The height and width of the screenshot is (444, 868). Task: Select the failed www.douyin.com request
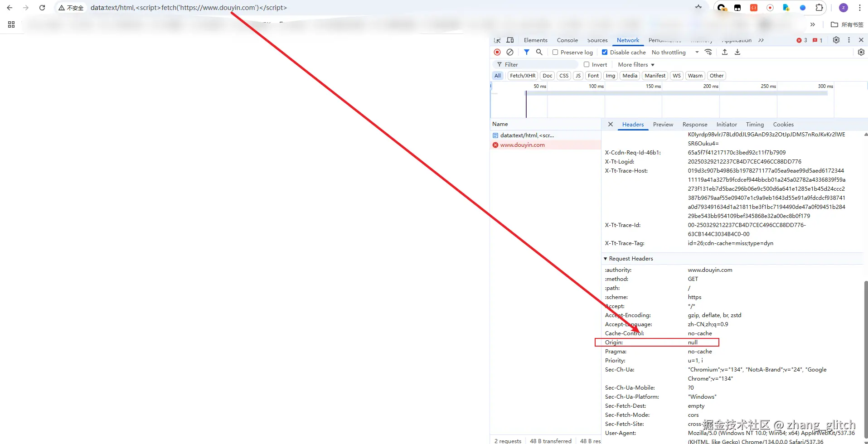click(546, 145)
